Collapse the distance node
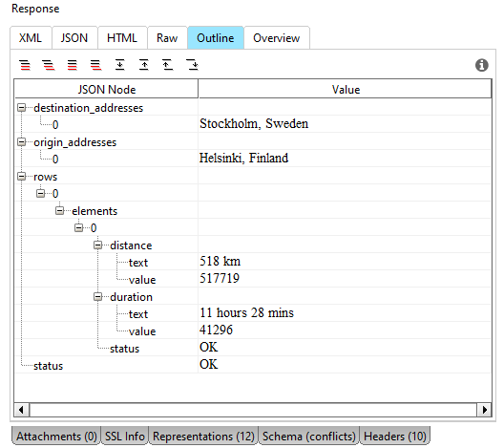 (98, 245)
